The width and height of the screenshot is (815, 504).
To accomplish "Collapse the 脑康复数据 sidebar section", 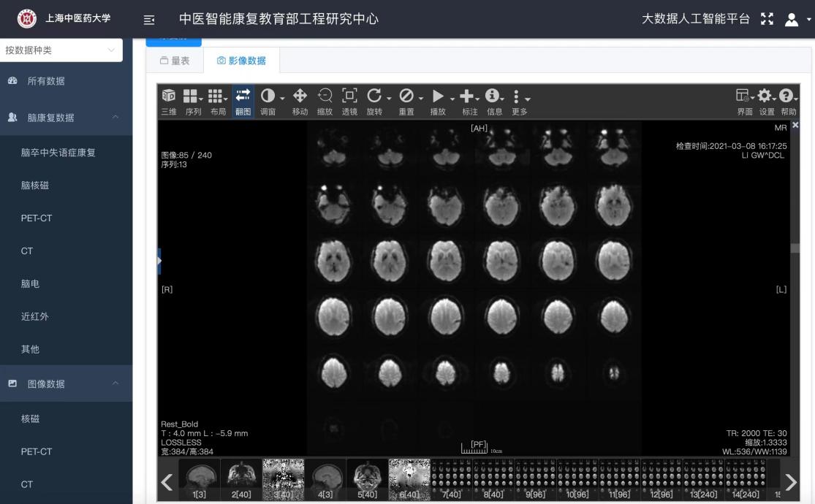I will (x=66, y=118).
